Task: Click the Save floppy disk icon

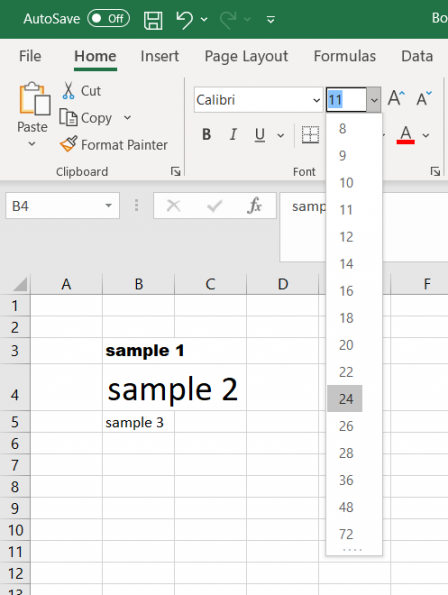Action: click(153, 19)
